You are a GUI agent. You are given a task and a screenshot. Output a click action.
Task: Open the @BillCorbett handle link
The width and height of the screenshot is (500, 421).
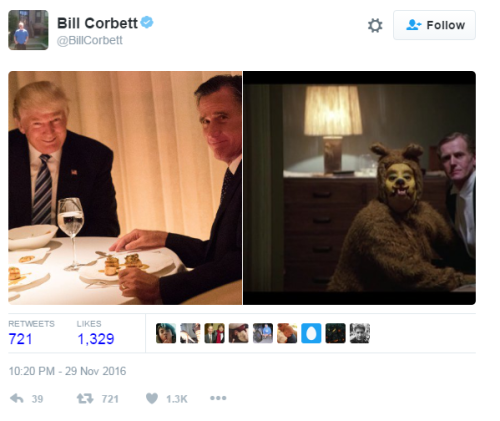click(x=90, y=40)
